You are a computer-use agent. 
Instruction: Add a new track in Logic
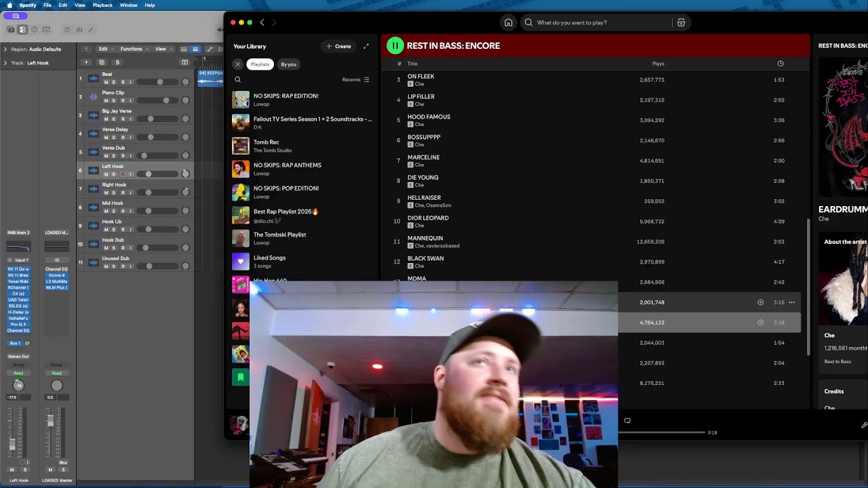click(x=86, y=62)
